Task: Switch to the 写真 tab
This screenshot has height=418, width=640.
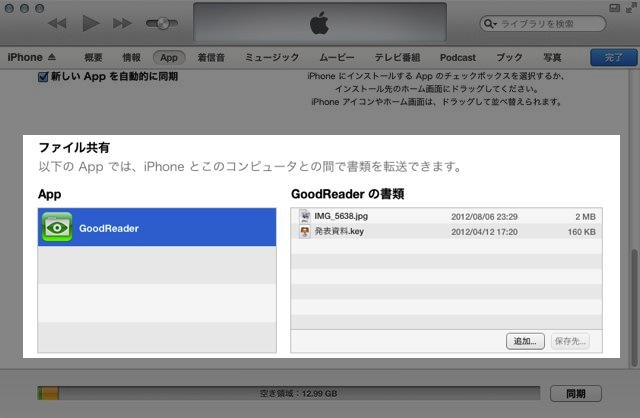Action: point(552,58)
